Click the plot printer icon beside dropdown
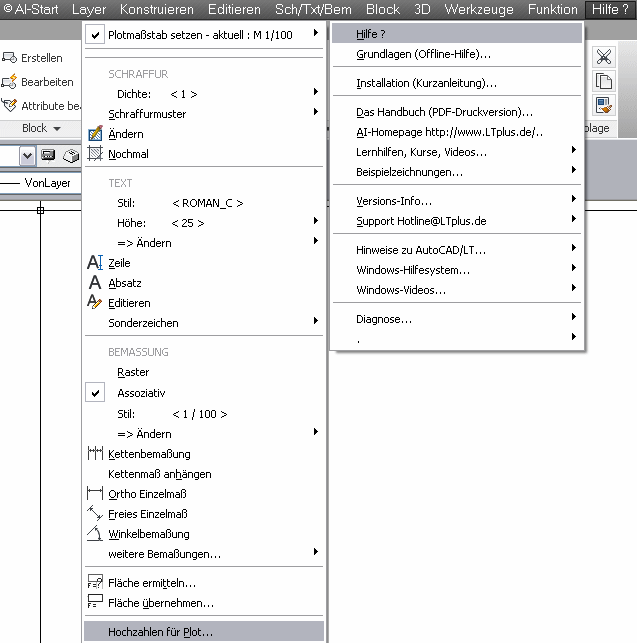Screen dimensions: 637x643 48,155
